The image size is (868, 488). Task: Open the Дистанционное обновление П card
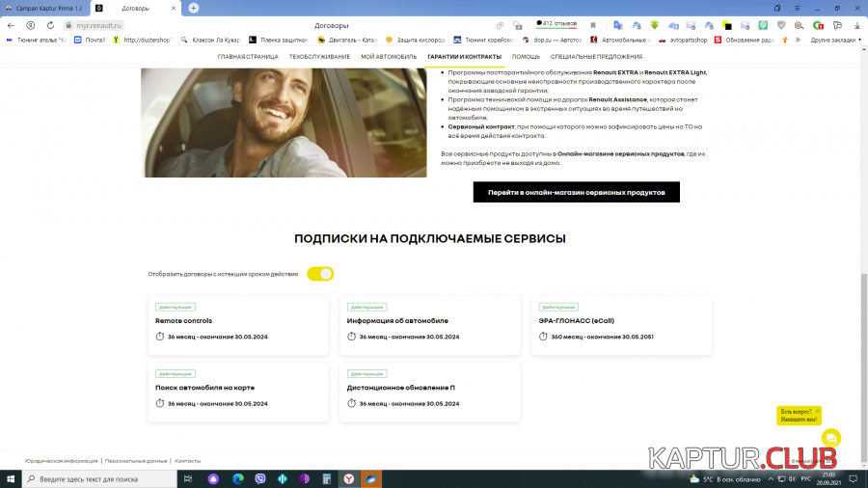click(429, 392)
